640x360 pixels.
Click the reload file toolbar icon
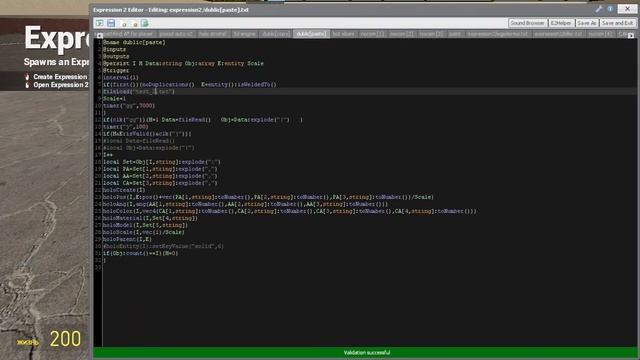pos(144,23)
